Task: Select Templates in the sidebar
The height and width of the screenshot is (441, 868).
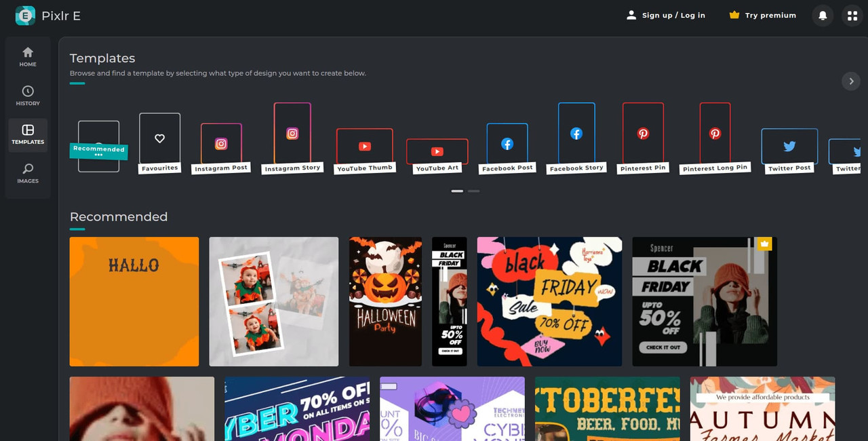Action: click(x=28, y=135)
